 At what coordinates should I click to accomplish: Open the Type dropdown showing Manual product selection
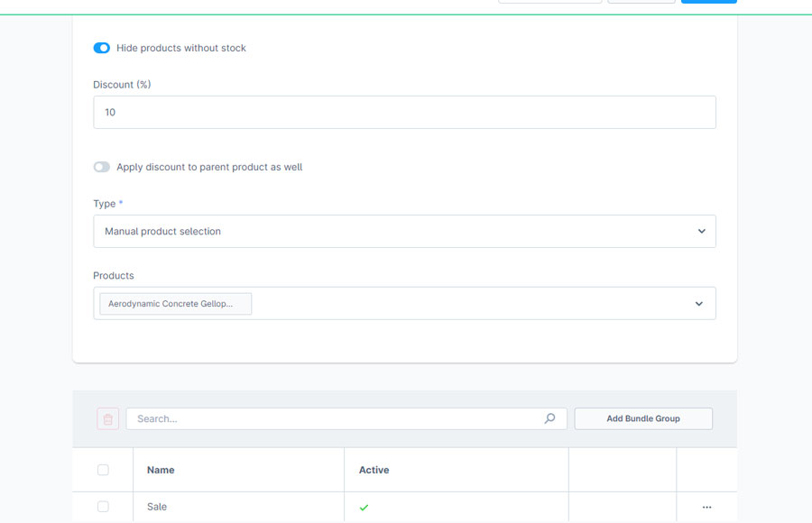(x=404, y=231)
